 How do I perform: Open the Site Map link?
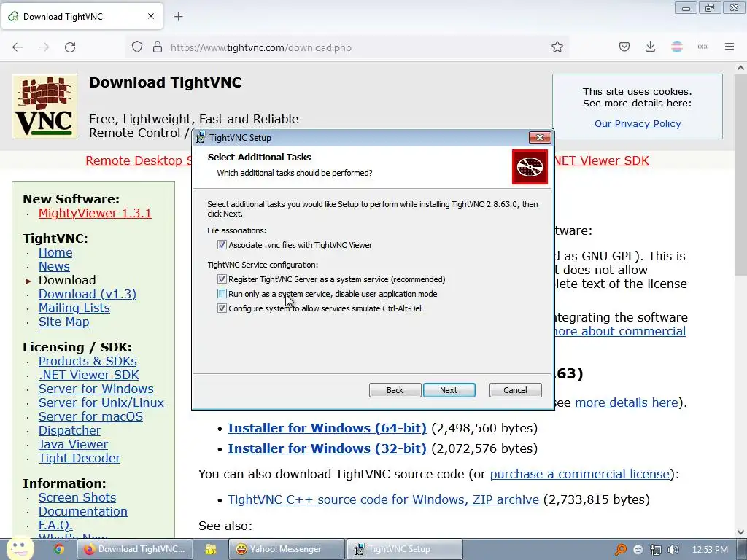click(64, 322)
